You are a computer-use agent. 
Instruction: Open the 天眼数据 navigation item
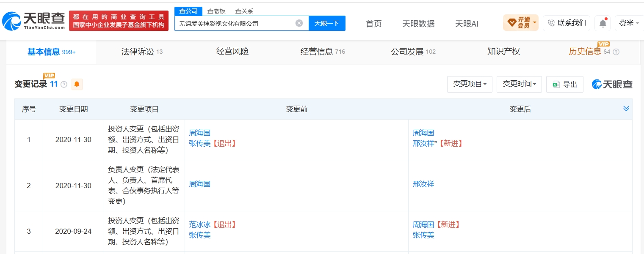click(418, 24)
